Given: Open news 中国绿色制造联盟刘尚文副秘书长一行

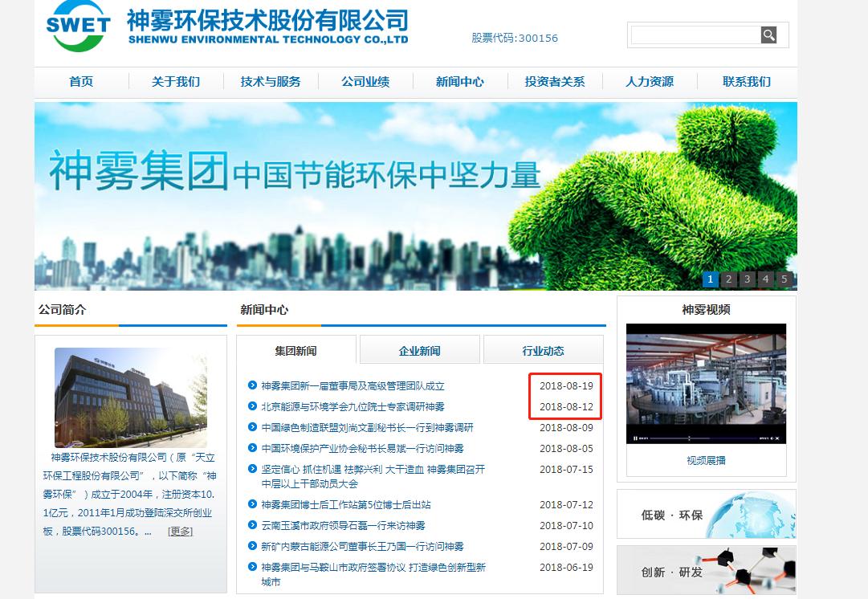Looking at the screenshot, I should 367,428.
